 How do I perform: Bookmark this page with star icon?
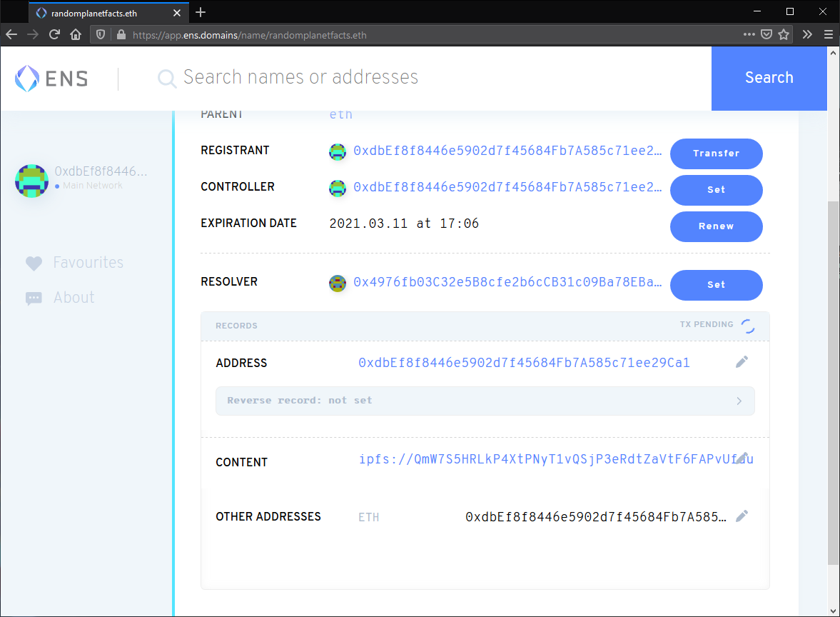point(784,34)
